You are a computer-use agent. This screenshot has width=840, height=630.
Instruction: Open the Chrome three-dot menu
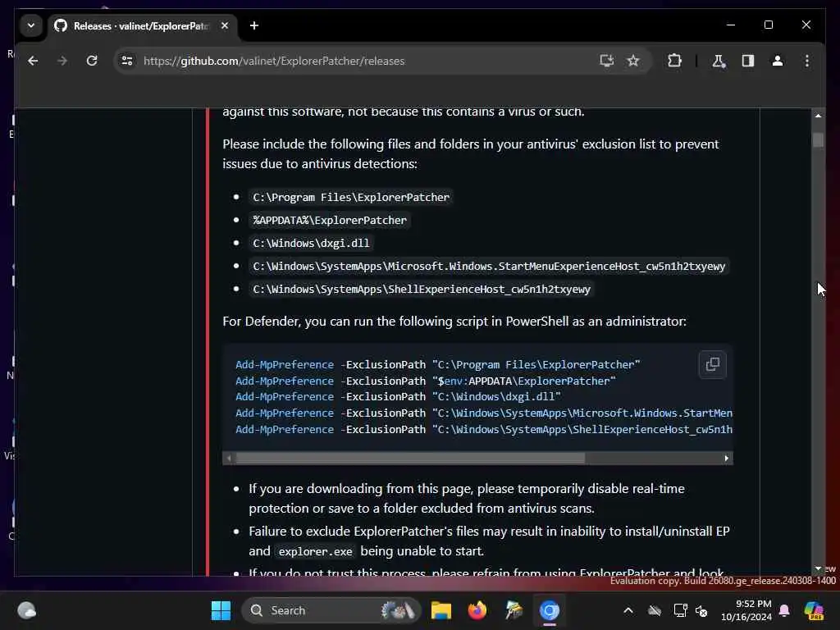point(807,61)
